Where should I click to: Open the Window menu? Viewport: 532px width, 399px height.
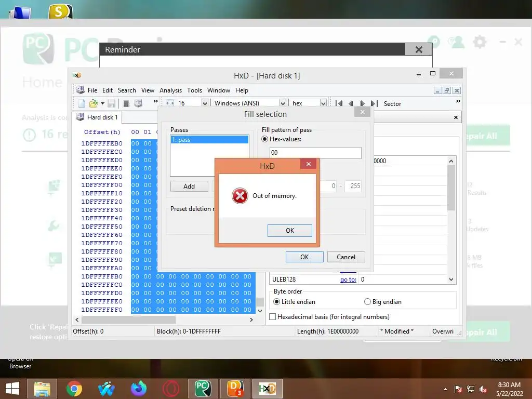coord(219,90)
